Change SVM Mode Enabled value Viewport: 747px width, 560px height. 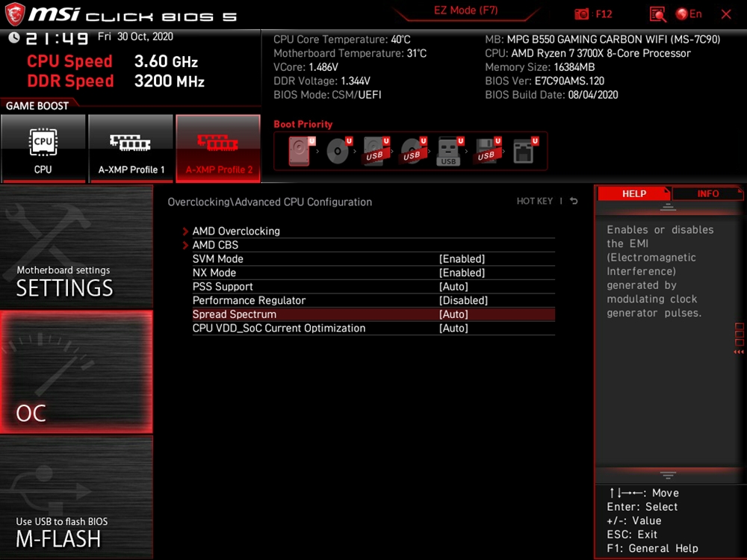(x=462, y=258)
